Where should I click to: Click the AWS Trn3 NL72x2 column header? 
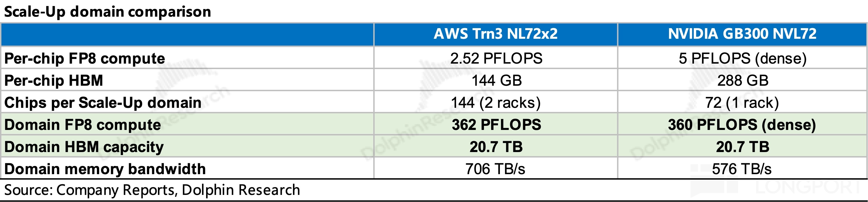495,34
